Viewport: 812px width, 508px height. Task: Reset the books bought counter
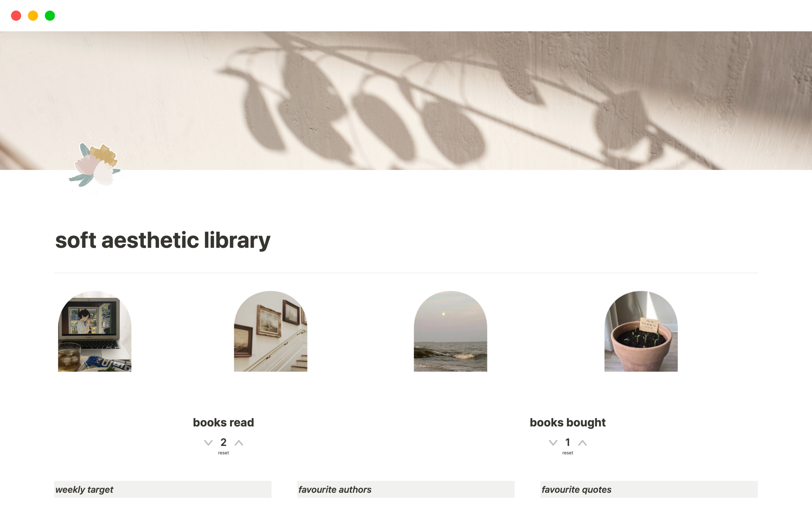[x=568, y=453]
